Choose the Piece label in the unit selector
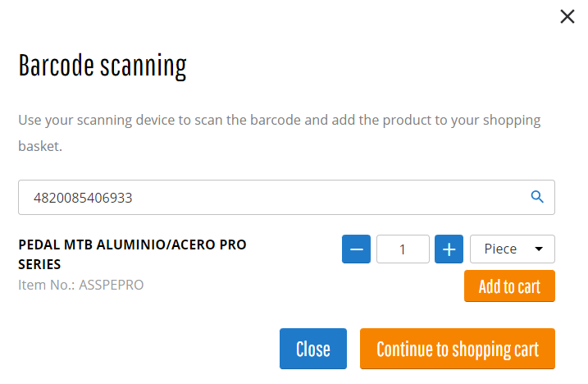This screenshot has height=384, width=588. coord(500,249)
